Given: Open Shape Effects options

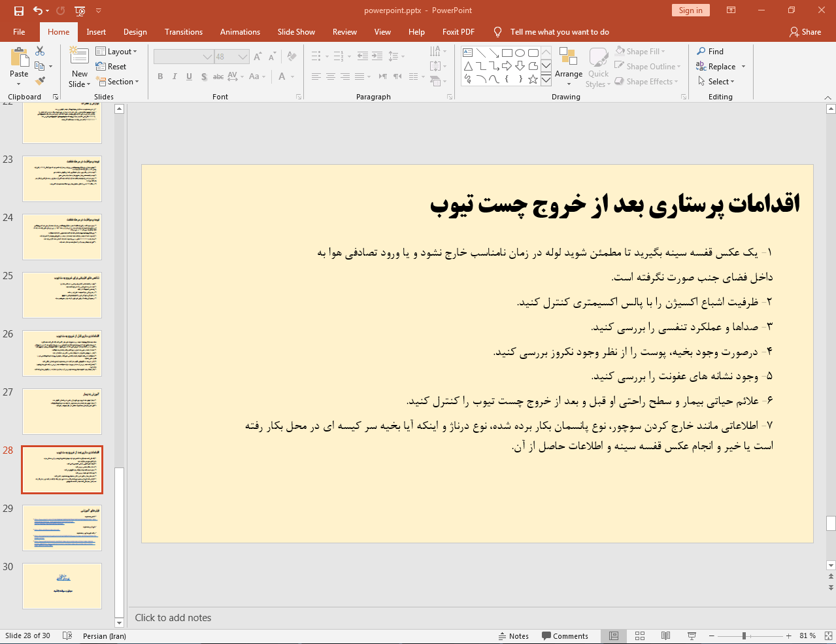Looking at the screenshot, I should click(x=646, y=82).
